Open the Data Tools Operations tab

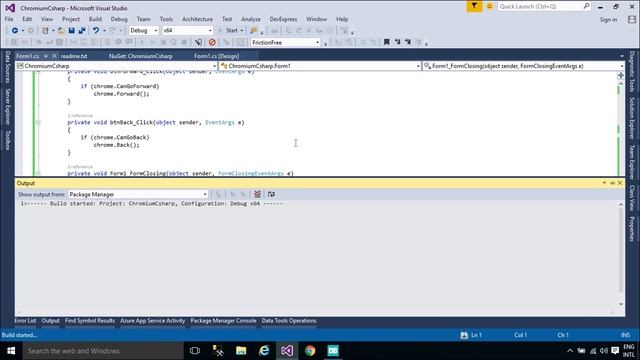click(289, 321)
